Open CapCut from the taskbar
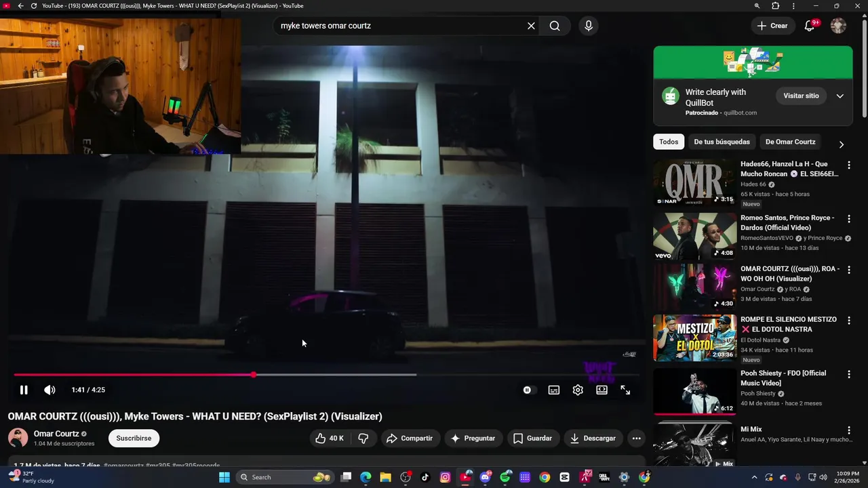 click(x=565, y=477)
